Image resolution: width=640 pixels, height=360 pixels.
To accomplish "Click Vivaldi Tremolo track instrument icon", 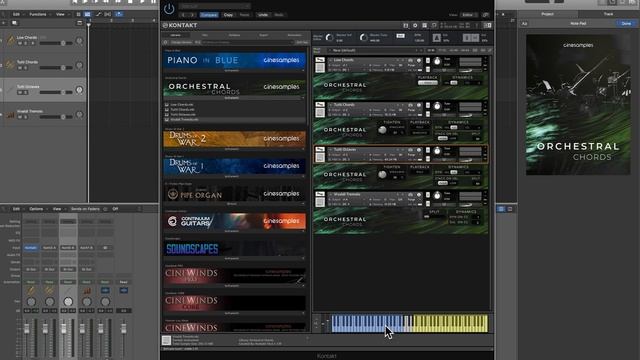I will (x=11, y=114).
